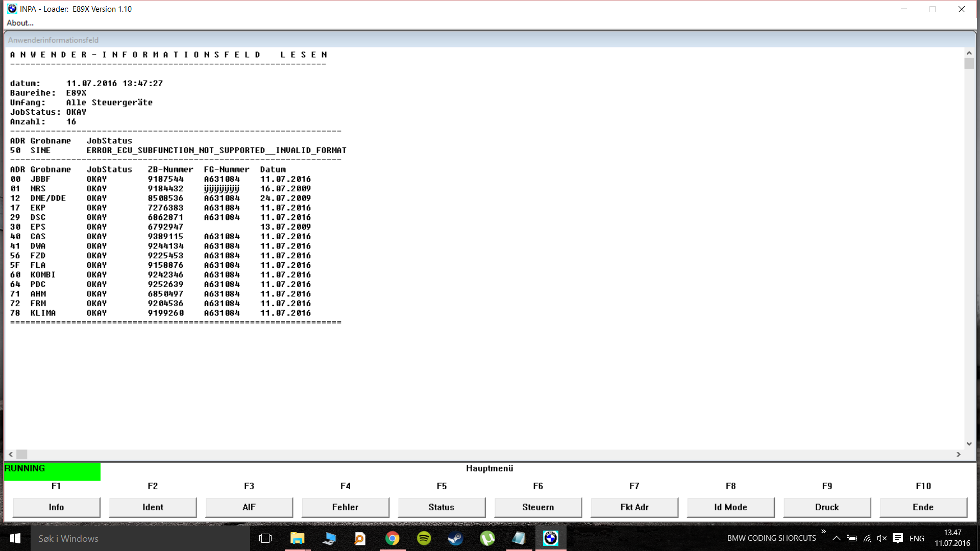The width and height of the screenshot is (980, 551).
Task: Expand the BMW CODING SHORCUTS toolbar chevron
Action: (x=823, y=532)
